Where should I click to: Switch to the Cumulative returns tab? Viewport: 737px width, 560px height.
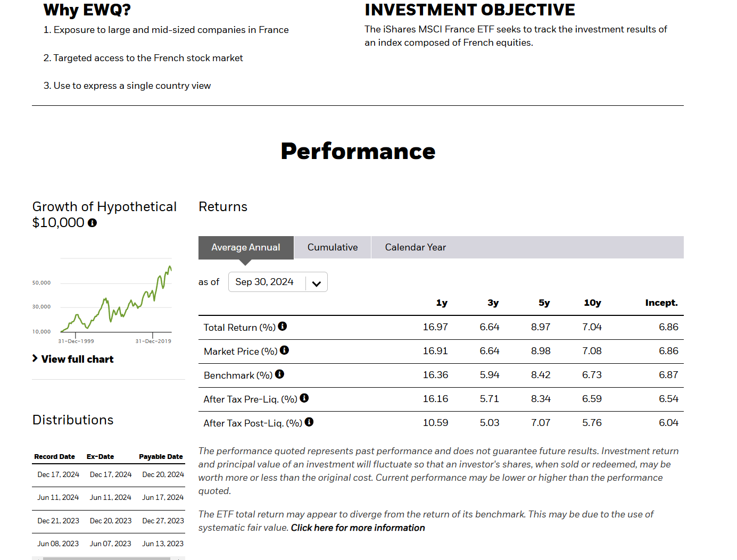tap(332, 247)
